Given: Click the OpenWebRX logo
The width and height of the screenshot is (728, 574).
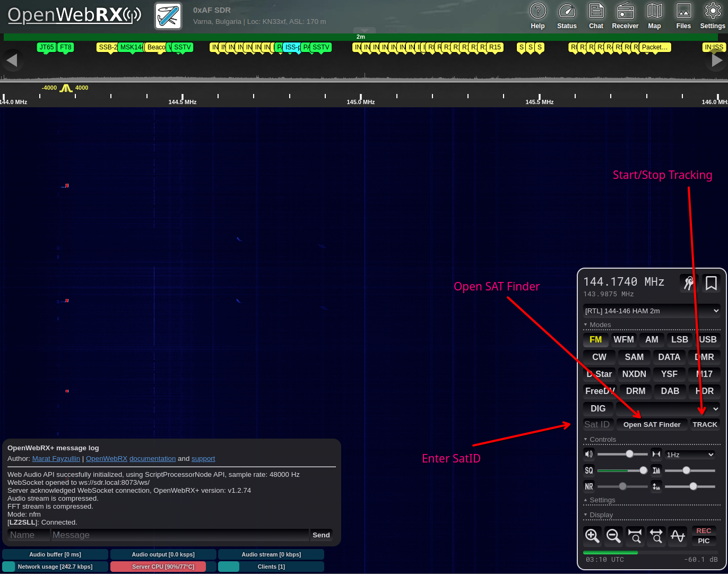Looking at the screenshot, I should click(74, 15).
